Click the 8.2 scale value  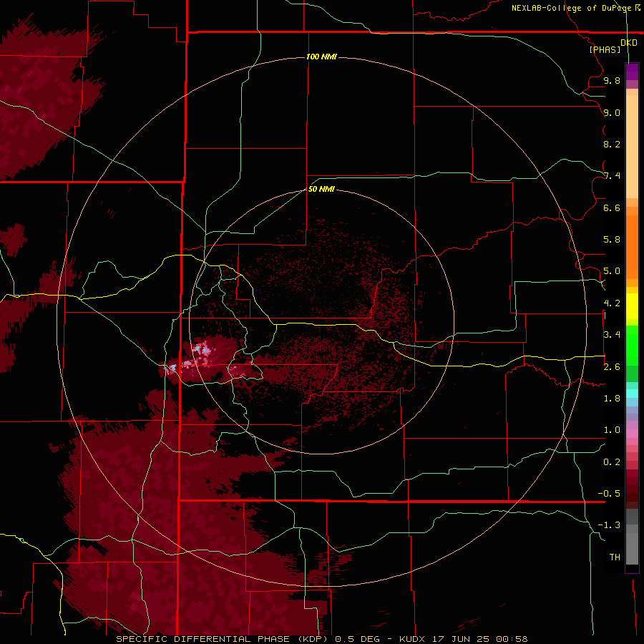click(x=612, y=144)
